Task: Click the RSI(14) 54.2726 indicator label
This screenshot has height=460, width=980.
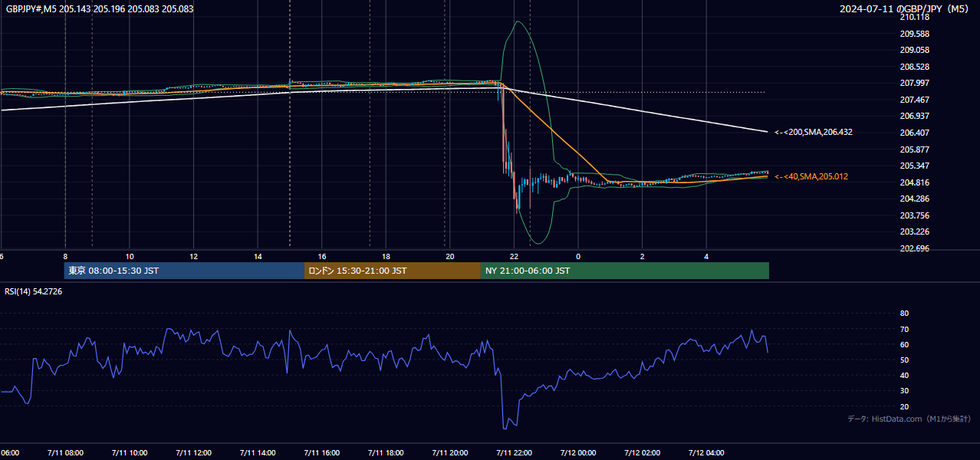Action: coord(34,292)
